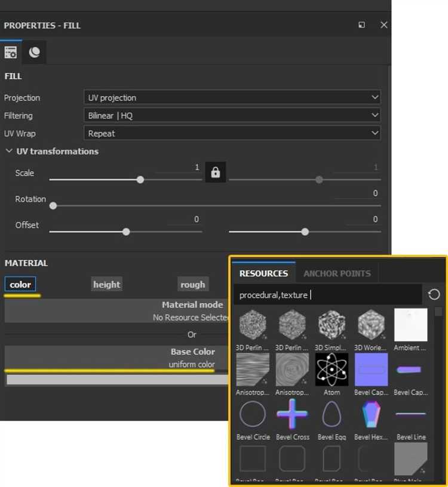
Task: Click the resources search field
Action: point(328,295)
